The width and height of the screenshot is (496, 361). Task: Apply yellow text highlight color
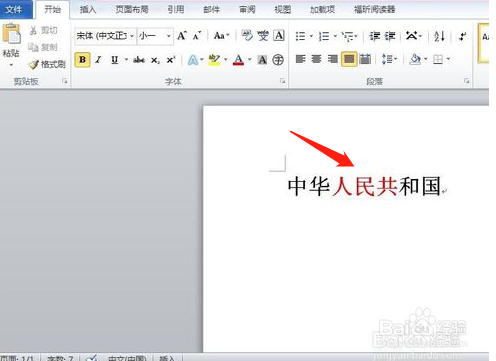(214, 60)
